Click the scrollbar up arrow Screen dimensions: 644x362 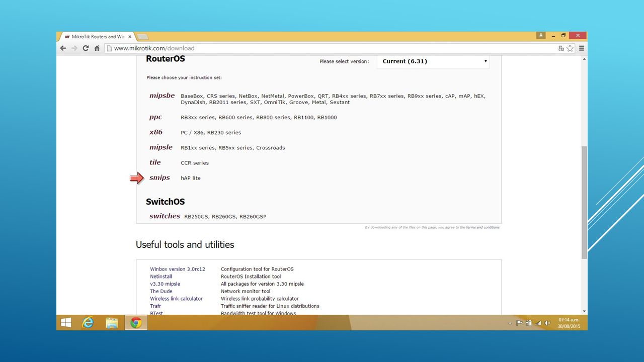(584, 59)
